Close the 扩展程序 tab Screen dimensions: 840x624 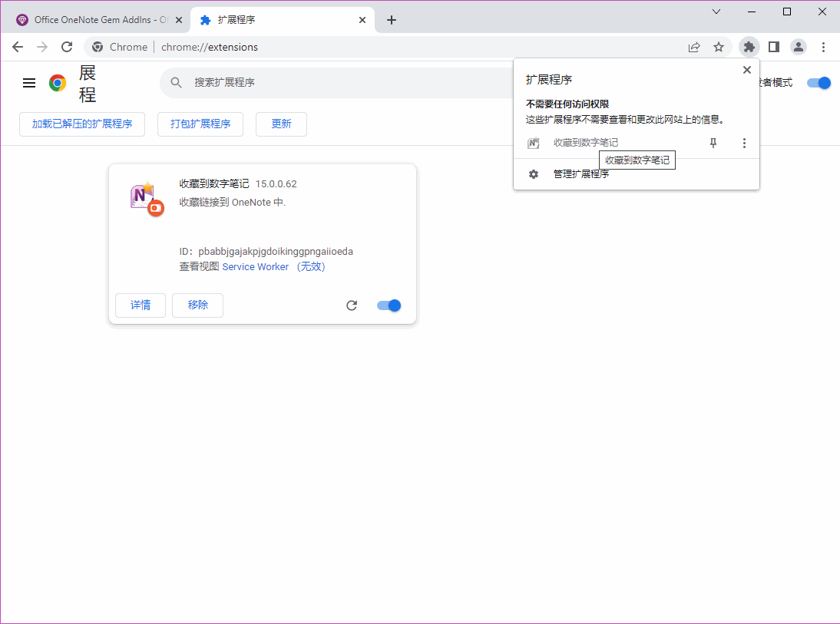point(362,20)
